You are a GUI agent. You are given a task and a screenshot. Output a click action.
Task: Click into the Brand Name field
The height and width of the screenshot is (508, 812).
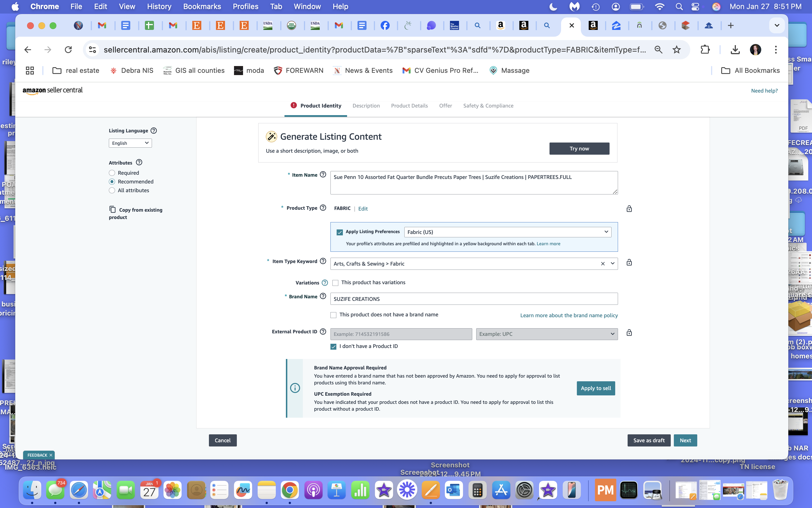(474, 299)
